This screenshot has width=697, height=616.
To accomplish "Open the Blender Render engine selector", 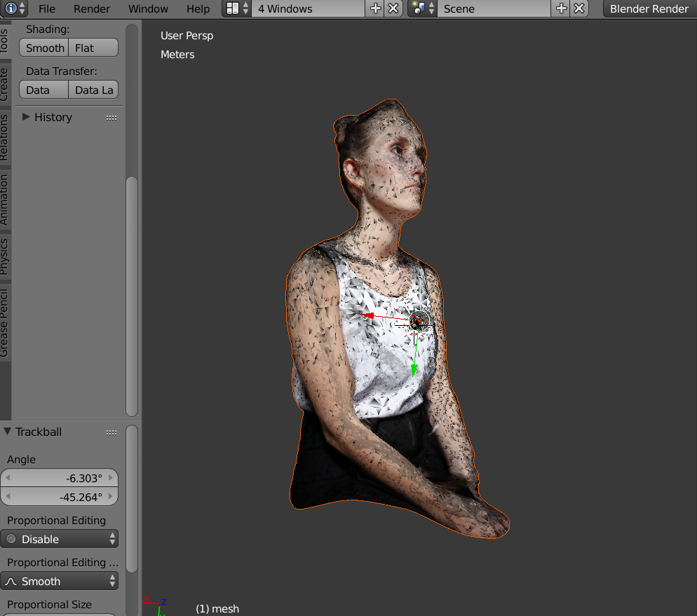I will [x=649, y=8].
